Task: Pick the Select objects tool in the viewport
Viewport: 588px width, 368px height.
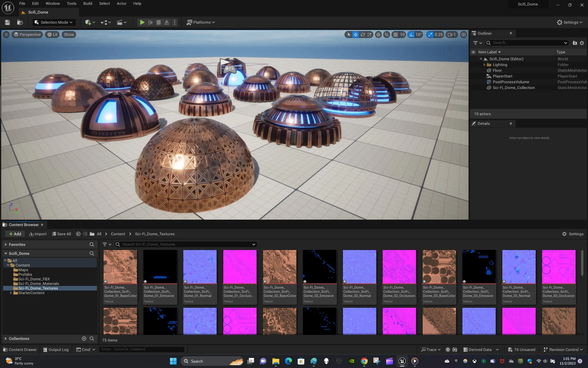Action: (349, 34)
